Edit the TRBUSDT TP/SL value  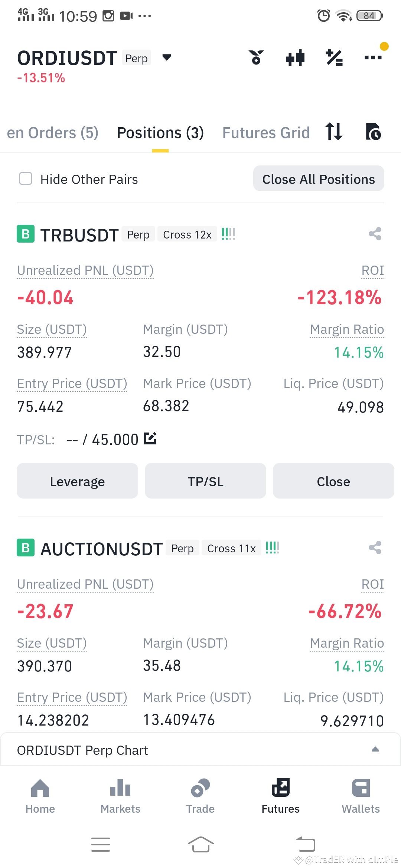150,438
